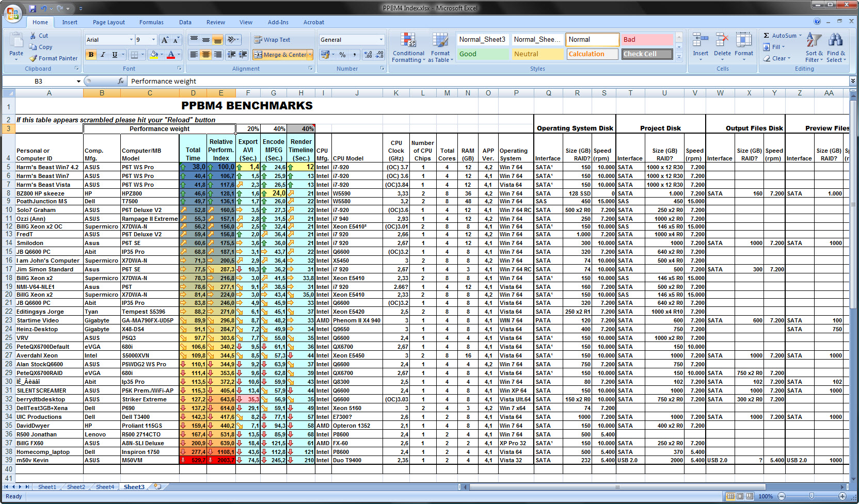Open the Font size dropdown
859x504 pixels.
tap(153, 40)
